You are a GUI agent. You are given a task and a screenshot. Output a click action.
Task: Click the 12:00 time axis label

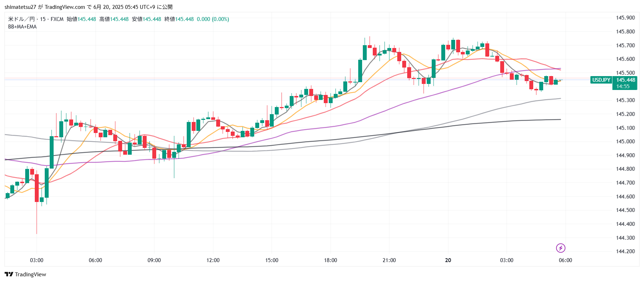tap(213, 260)
